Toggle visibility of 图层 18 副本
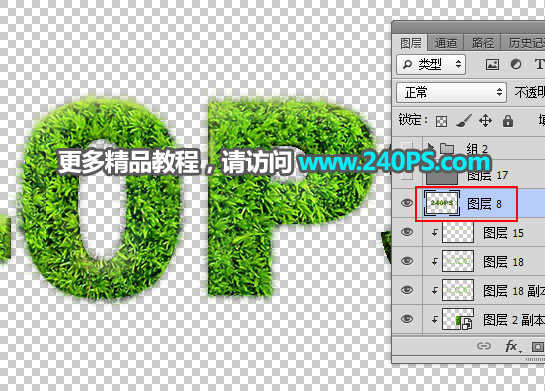545x391 pixels. (x=406, y=290)
